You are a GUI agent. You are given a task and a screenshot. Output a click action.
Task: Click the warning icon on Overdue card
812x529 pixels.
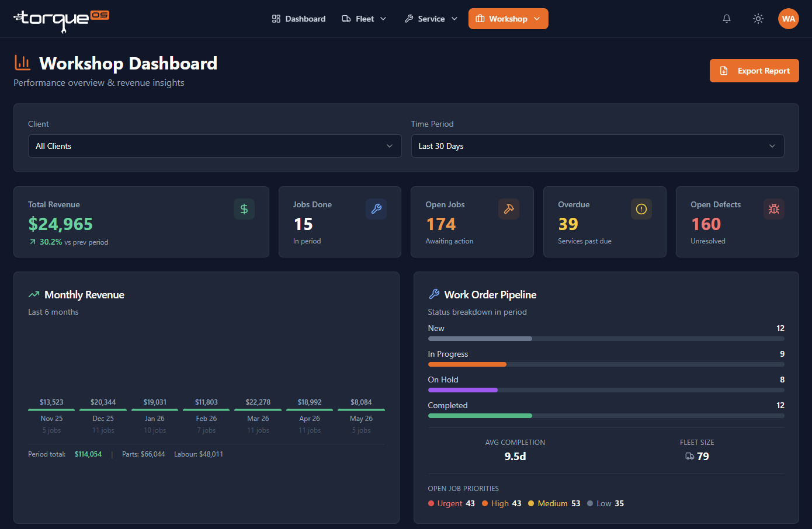point(641,209)
